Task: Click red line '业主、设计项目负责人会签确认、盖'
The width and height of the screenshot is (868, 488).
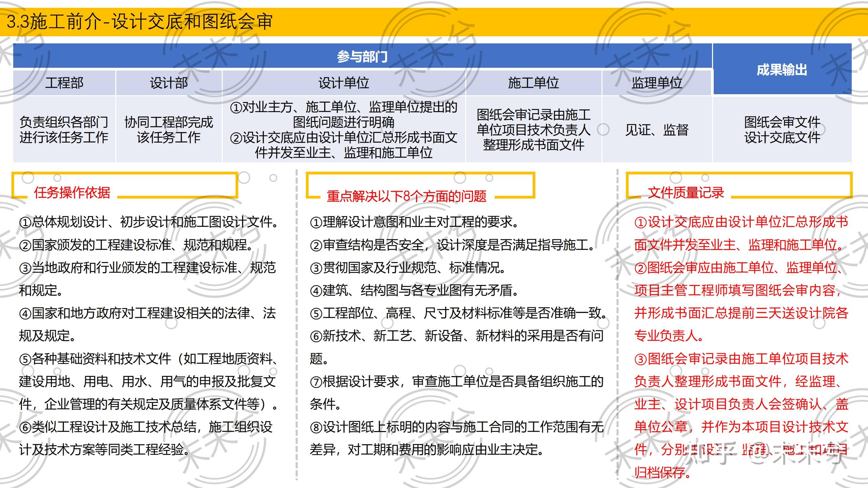Action: click(741, 404)
